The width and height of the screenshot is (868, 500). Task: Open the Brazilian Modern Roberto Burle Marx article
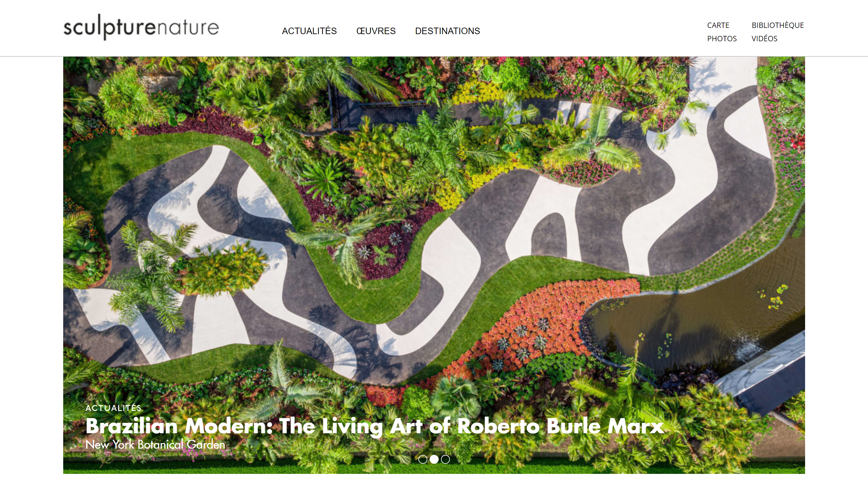point(375,426)
